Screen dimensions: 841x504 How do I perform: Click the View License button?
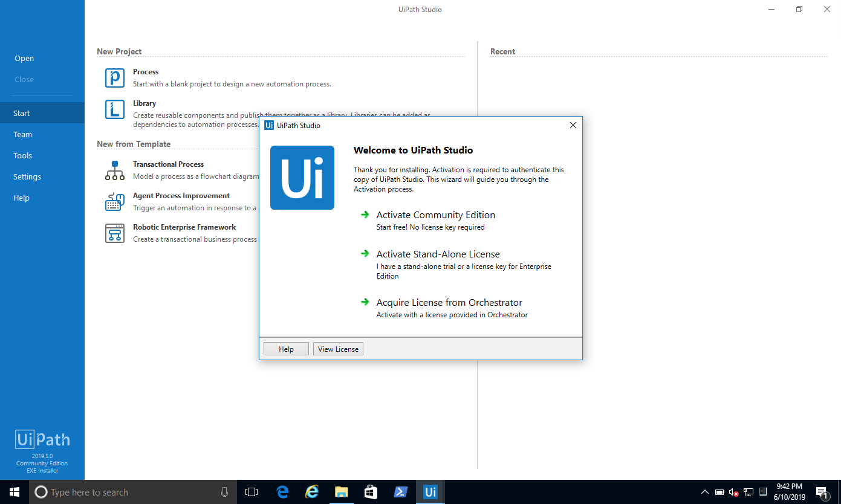click(x=338, y=349)
